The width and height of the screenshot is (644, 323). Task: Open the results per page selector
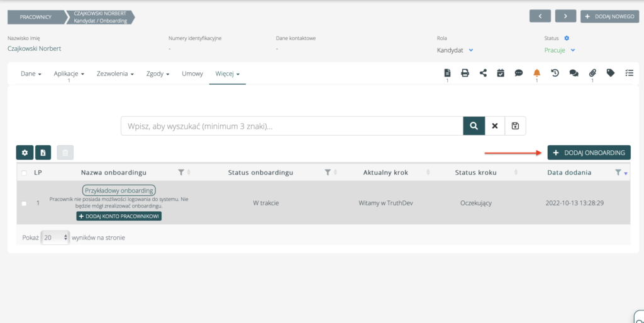tap(55, 238)
